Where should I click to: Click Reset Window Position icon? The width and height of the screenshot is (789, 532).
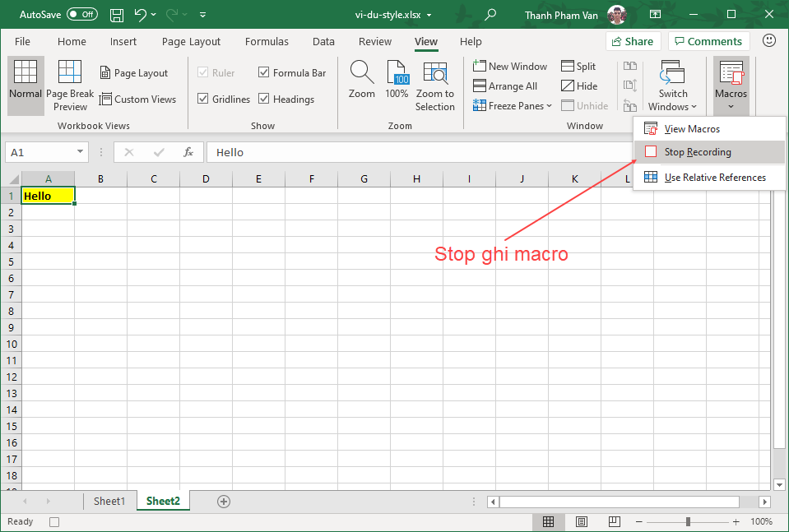pos(630,105)
